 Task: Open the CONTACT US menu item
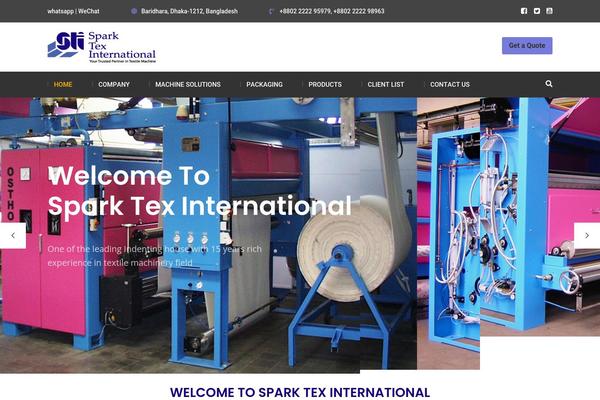[x=450, y=85]
